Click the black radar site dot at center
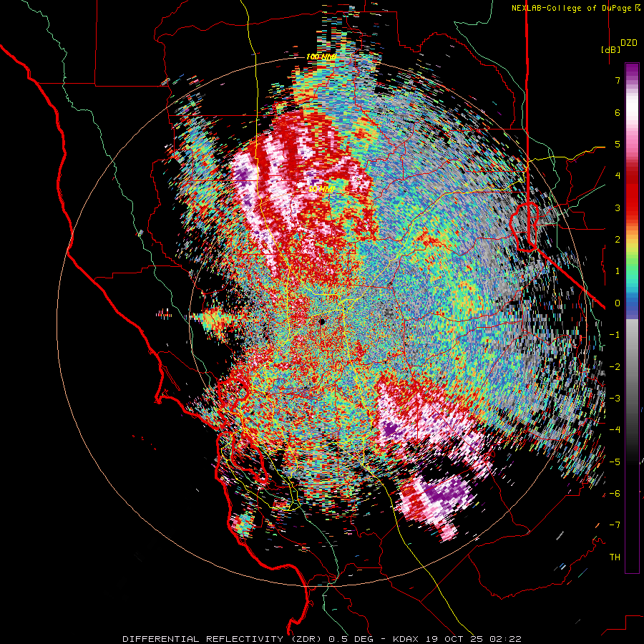 pyautogui.click(x=321, y=321)
